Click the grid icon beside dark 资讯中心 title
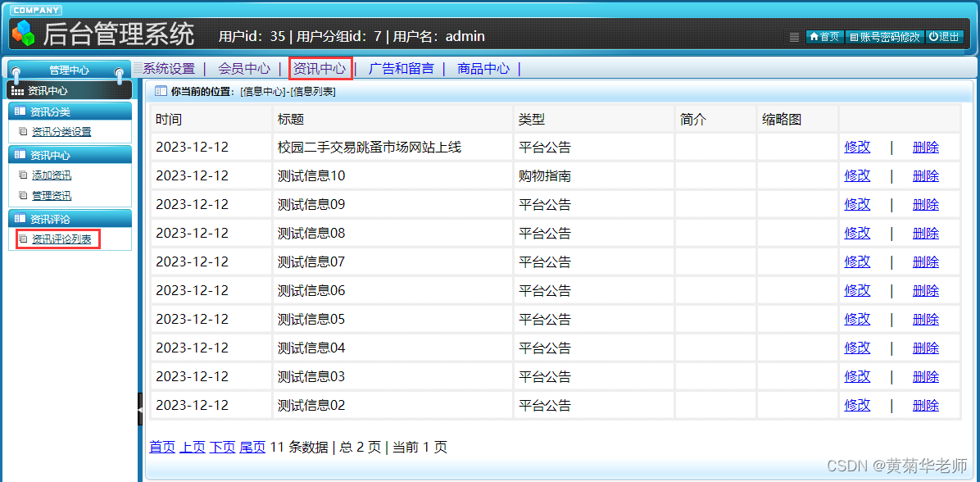Viewport: 980px width, 482px height. [18, 91]
